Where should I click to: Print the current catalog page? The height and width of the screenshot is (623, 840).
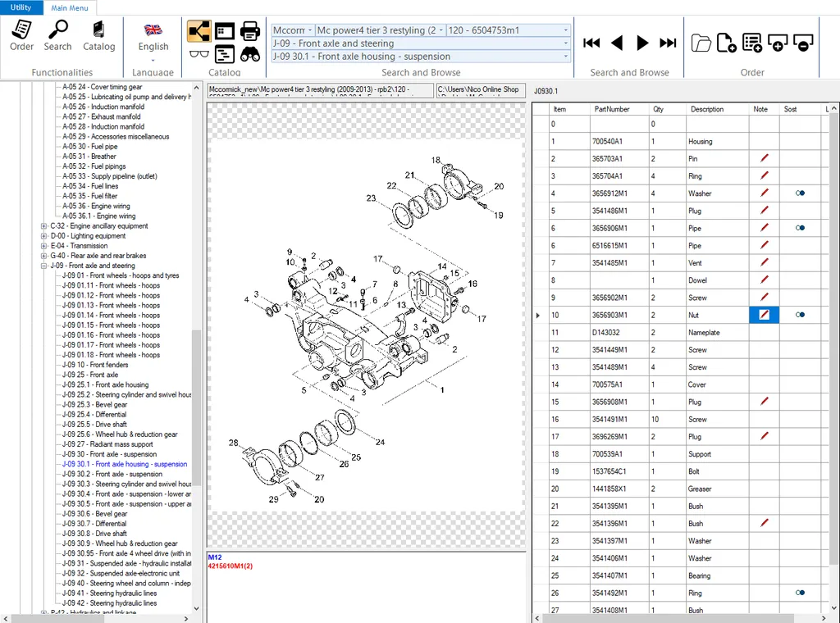click(249, 31)
